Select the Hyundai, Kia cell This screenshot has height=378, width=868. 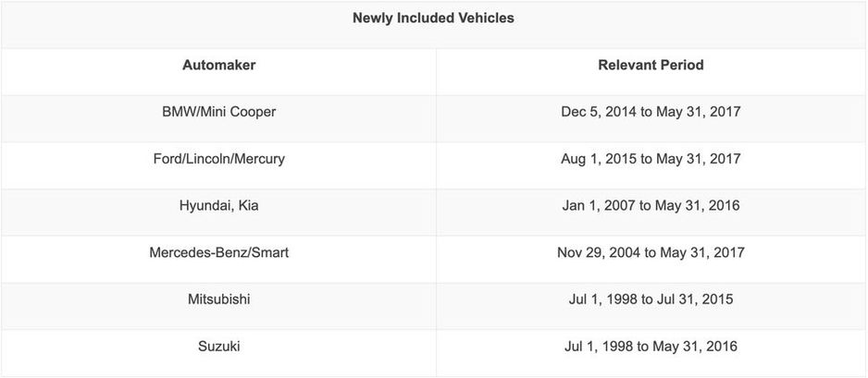click(x=219, y=205)
